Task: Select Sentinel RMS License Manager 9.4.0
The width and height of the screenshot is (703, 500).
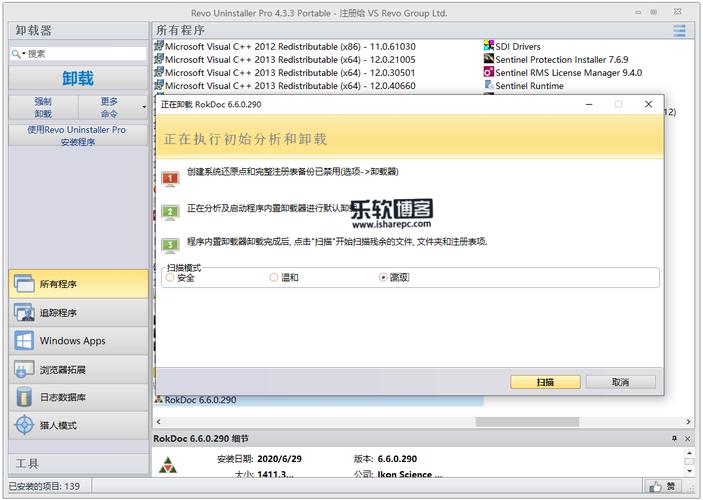Action: pyautogui.click(x=563, y=73)
